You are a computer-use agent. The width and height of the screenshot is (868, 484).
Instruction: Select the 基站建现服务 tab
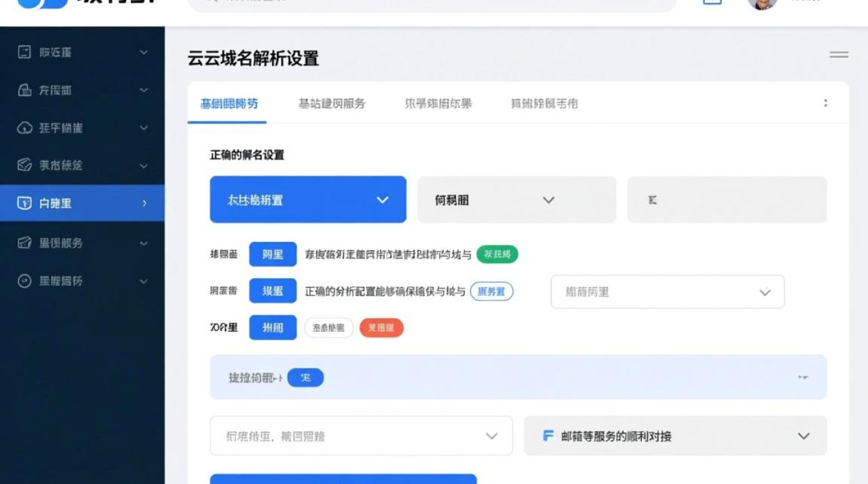coord(331,103)
